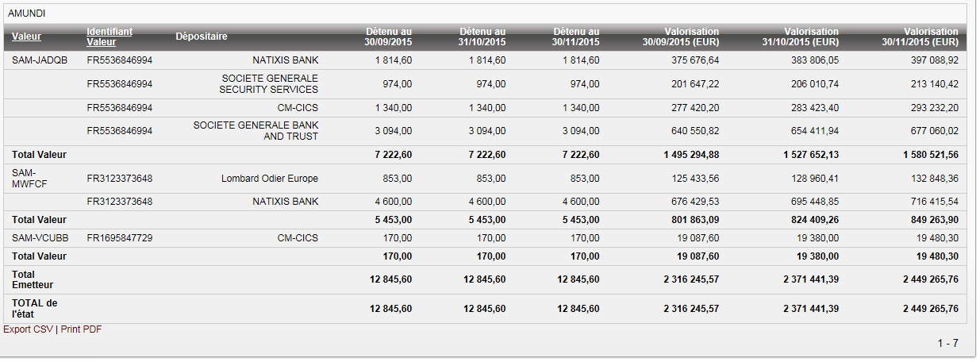Click the 1 - 7 pagination indicator
The height and width of the screenshot is (362, 980).
point(947,343)
